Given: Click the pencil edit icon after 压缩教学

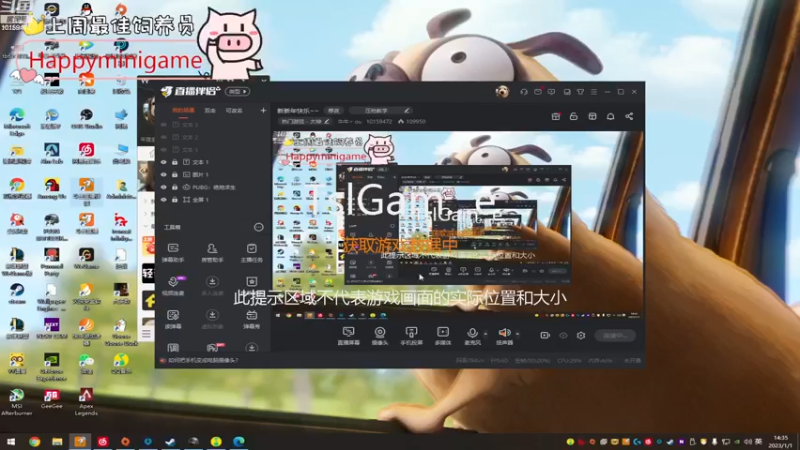Looking at the screenshot, I should click(x=407, y=110).
